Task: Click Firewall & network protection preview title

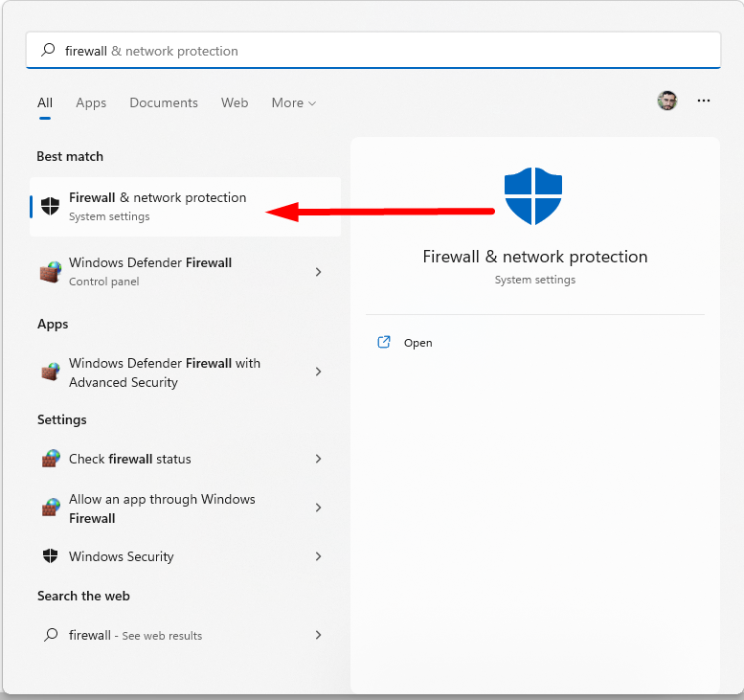Action: click(x=535, y=257)
